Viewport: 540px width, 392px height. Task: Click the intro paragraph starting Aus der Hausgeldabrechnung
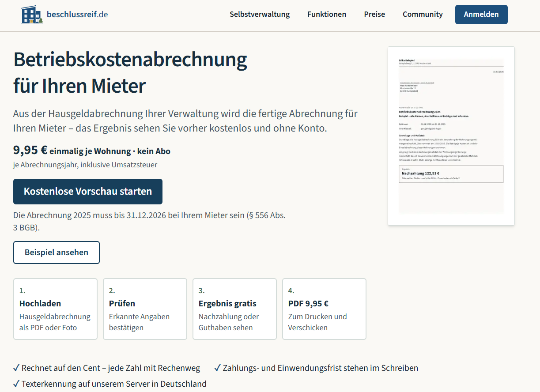185,121
